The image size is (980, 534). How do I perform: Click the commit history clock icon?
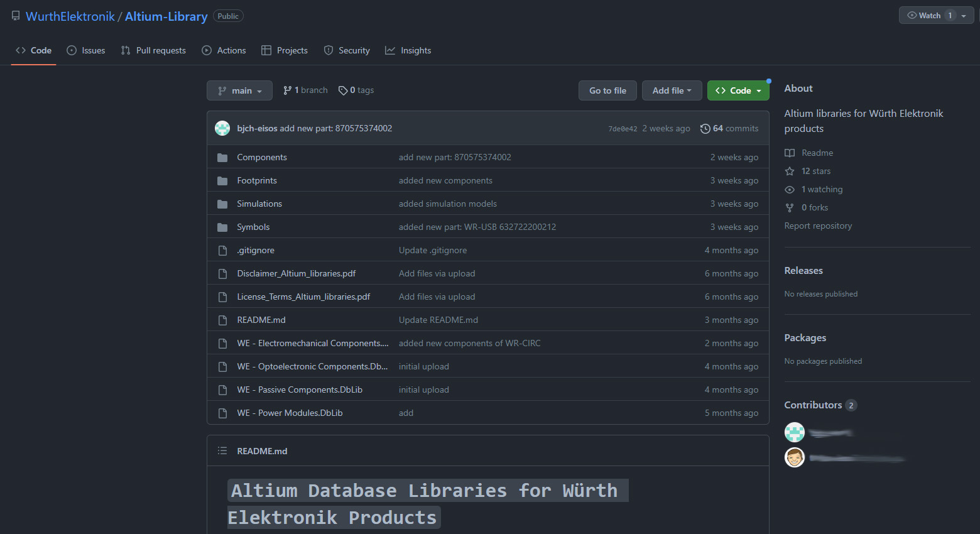tap(705, 129)
